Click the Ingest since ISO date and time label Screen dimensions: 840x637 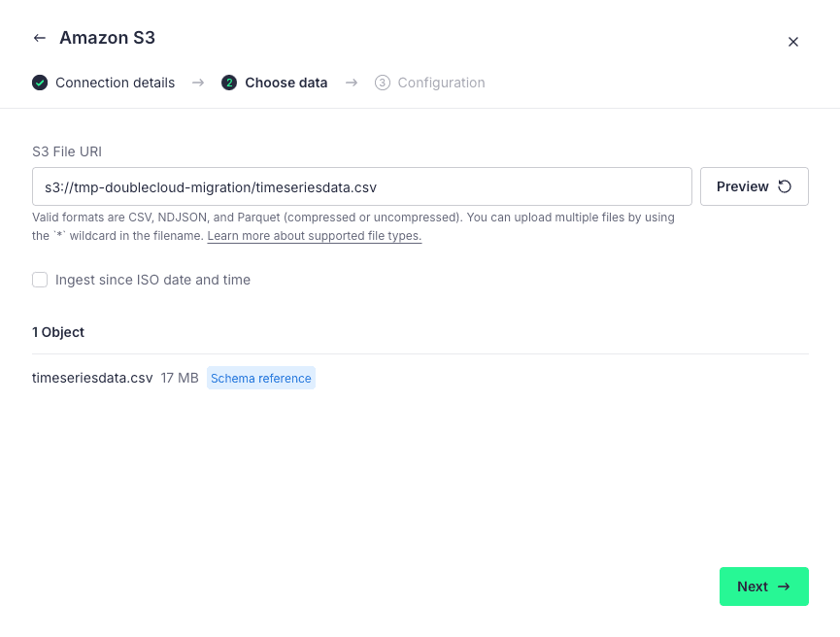coord(152,280)
